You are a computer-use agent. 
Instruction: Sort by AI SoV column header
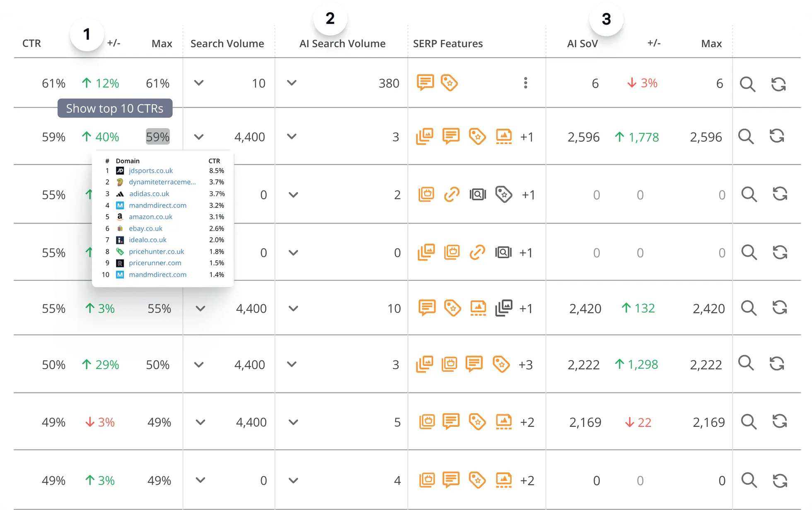coord(582,43)
